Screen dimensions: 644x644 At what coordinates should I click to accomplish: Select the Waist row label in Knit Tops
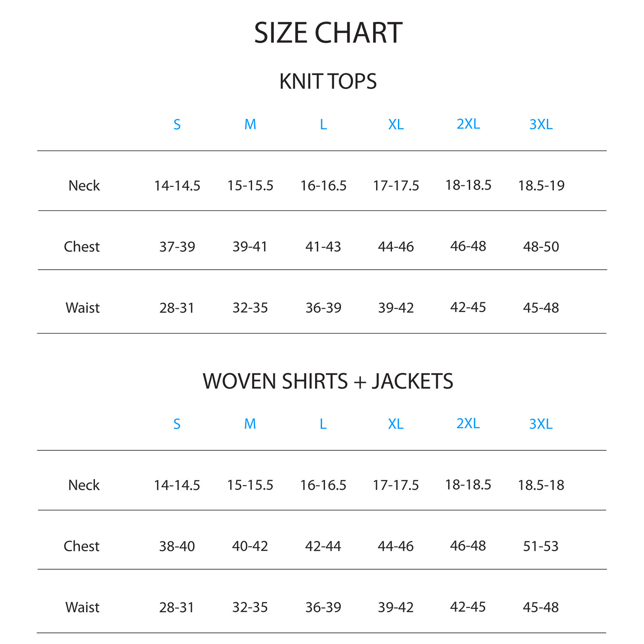coord(83,308)
